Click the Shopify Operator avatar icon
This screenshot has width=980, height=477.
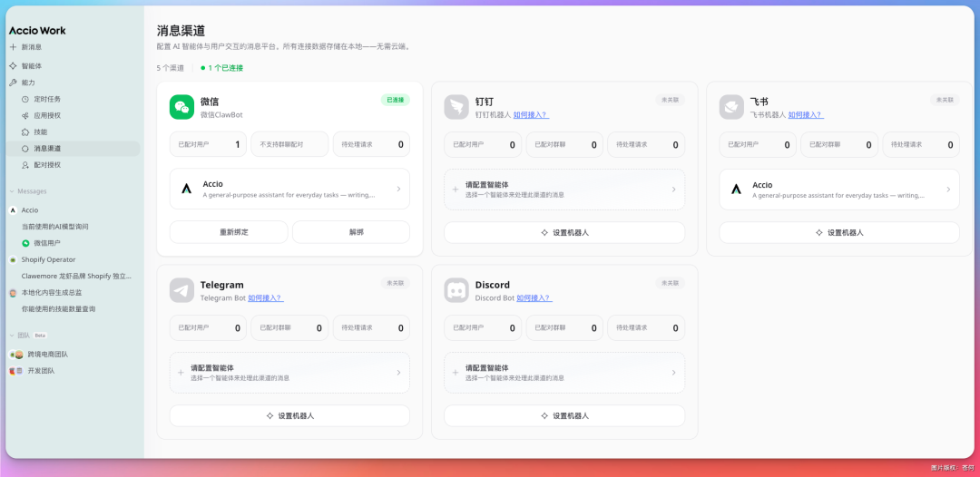(x=13, y=259)
